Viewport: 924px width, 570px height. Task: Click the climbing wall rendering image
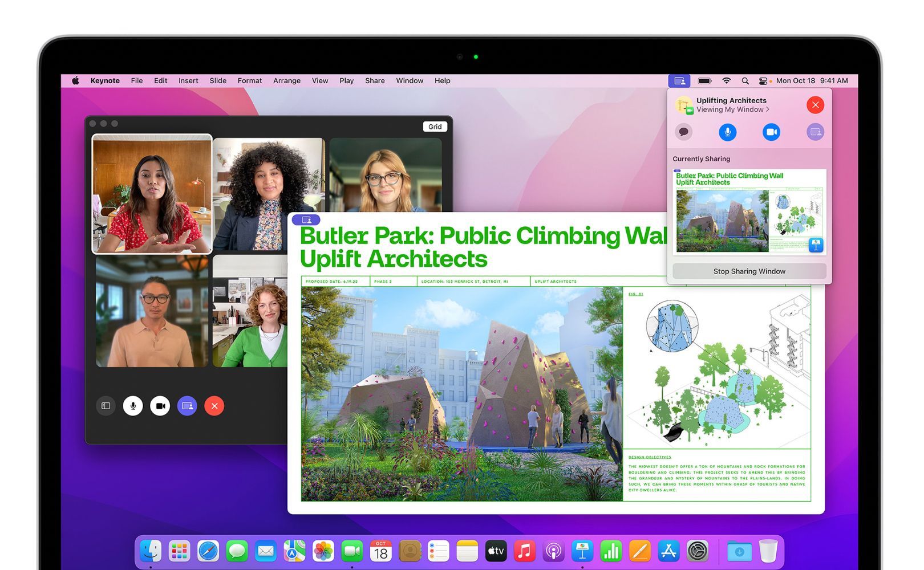[461, 394]
